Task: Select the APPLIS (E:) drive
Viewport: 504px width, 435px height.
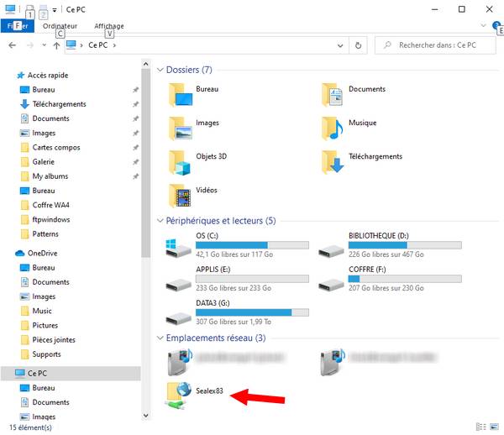Action: [x=237, y=279]
